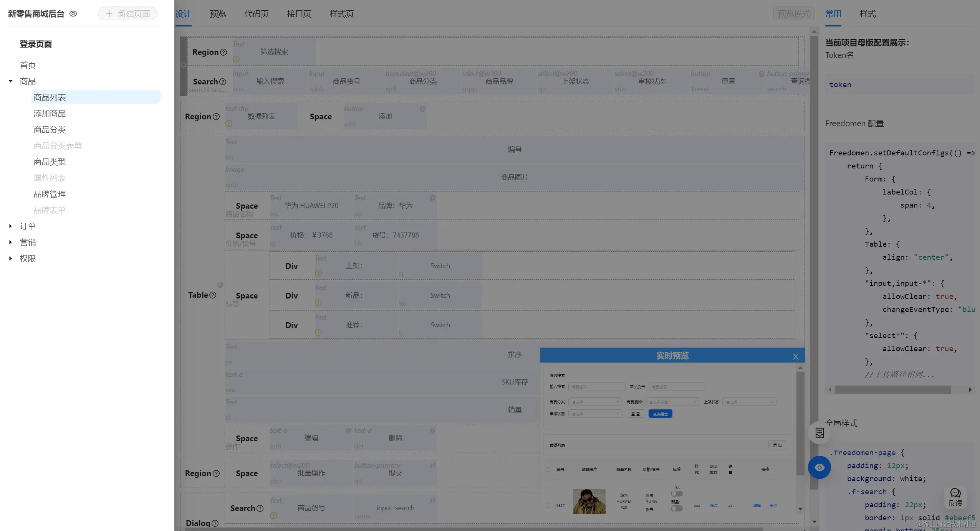Viewport: 980px width, 531px height.
Task: Select the 推荐 Switch component
Action: (440, 325)
